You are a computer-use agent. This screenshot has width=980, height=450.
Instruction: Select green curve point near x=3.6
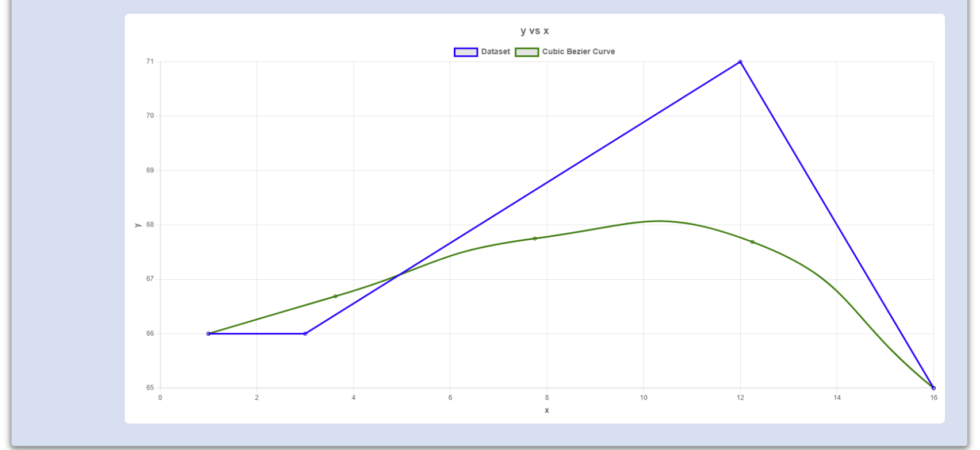click(x=335, y=297)
